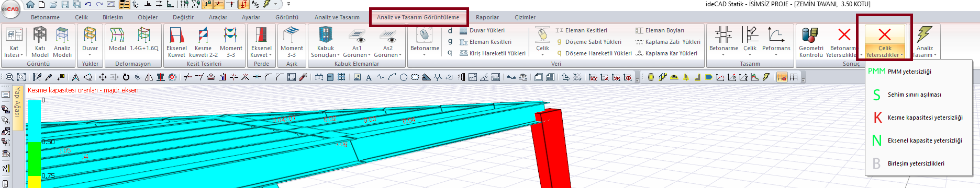Display the Modal deformation view
The image size is (980, 188).
click(x=117, y=40)
